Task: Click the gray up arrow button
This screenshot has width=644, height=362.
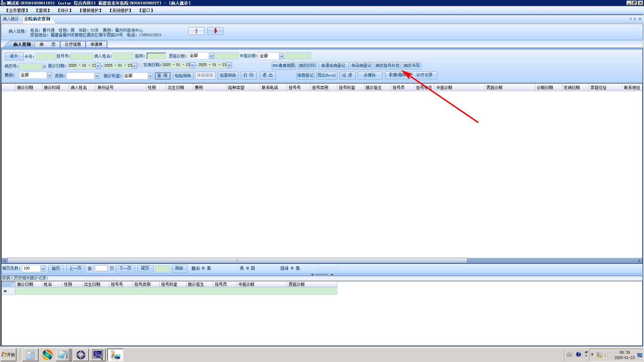Action: pos(196,31)
